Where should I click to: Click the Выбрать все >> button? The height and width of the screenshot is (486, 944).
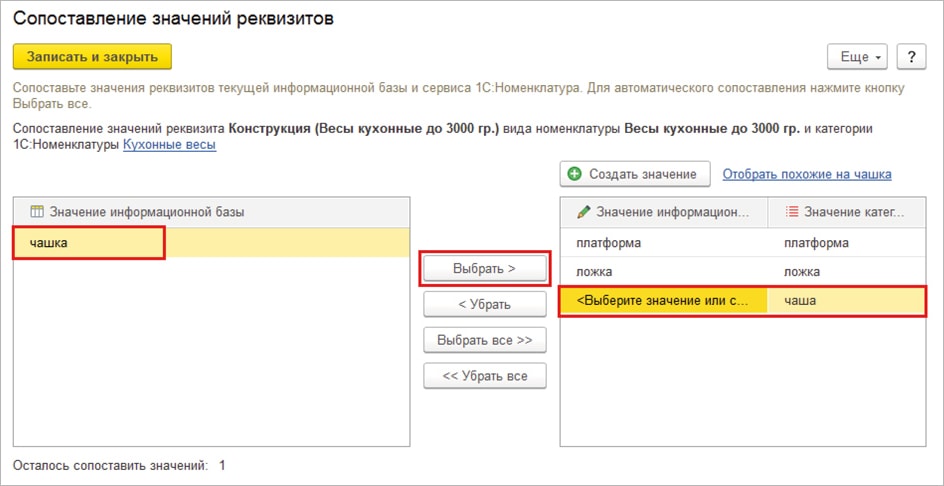tap(485, 340)
